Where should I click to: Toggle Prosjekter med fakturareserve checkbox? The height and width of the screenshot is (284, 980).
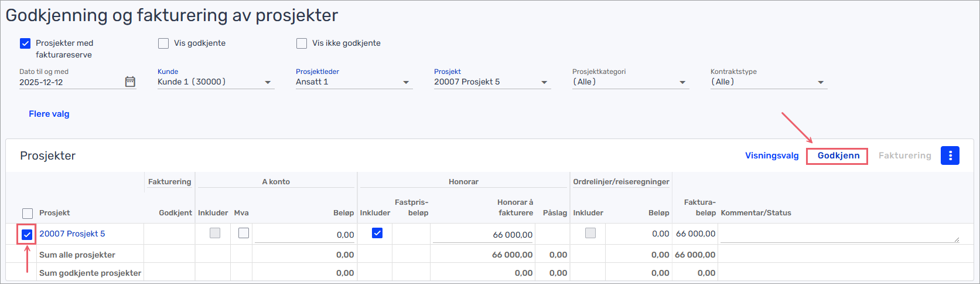pos(25,43)
